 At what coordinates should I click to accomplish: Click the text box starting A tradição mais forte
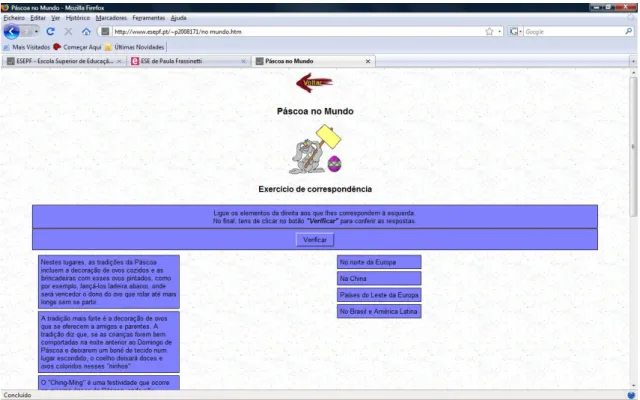coord(109,342)
